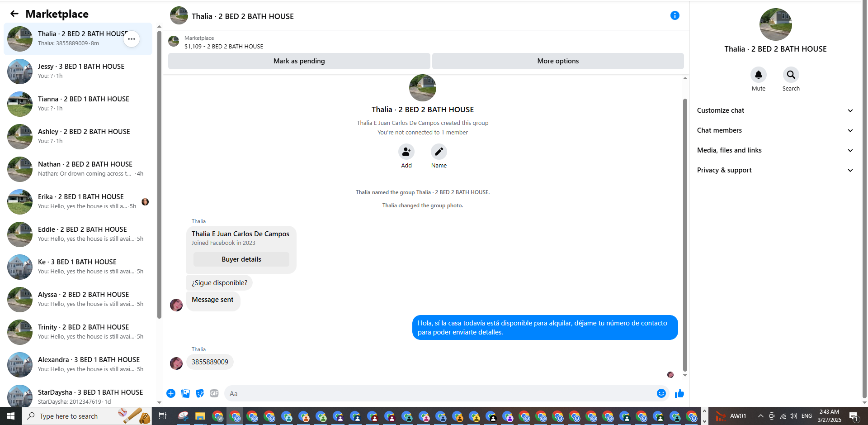This screenshot has height=425, width=868.
Task: Show hidden system tray icons
Action: tap(761, 416)
